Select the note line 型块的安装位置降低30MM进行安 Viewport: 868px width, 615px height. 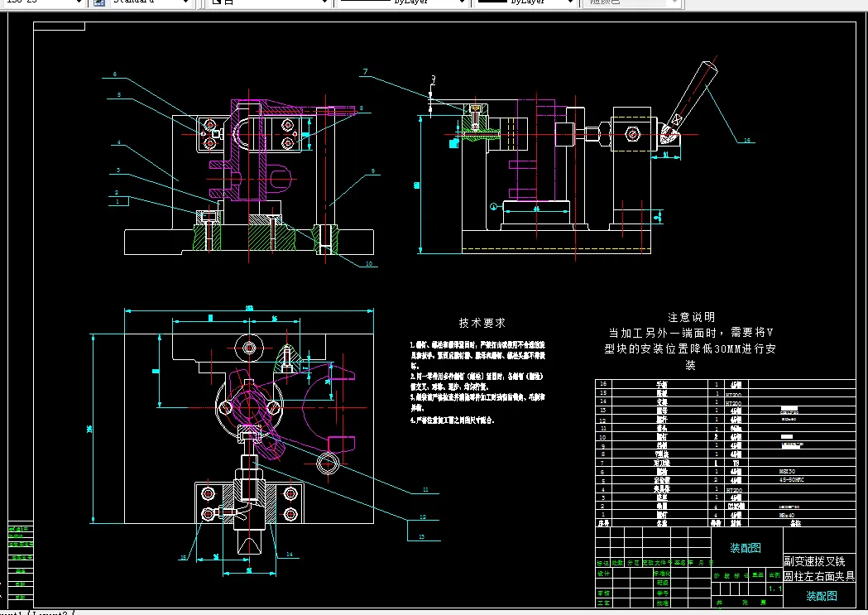coord(690,348)
